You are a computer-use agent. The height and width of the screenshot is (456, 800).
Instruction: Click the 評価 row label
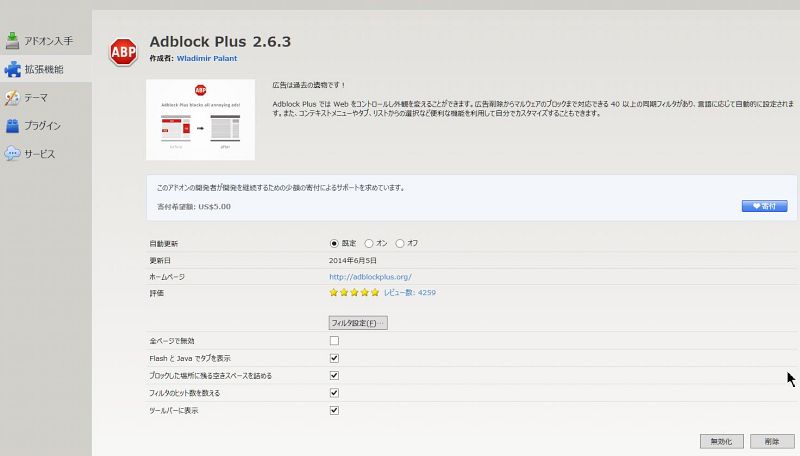(x=157, y=293)
